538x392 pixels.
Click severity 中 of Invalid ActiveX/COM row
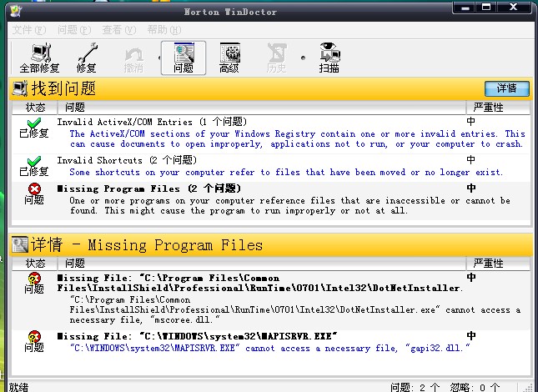[471, 122]
